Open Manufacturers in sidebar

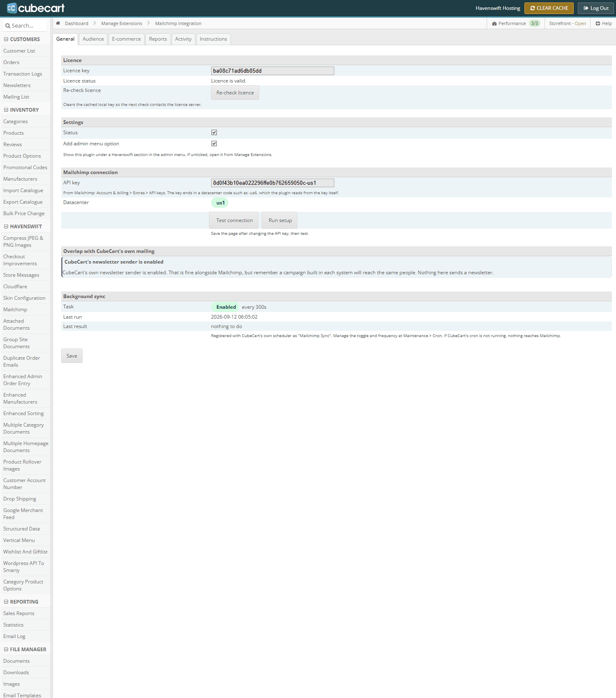point(20,179)
